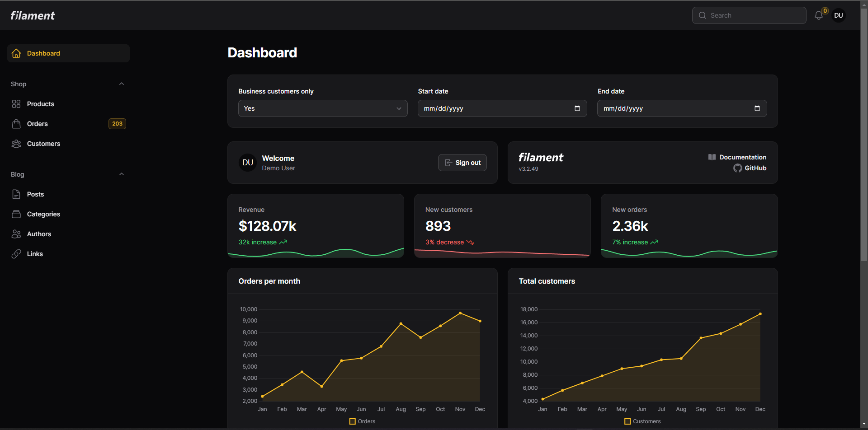Click the Revenue stat card
The width and height of the screenshot is (868, 430).
coord(316,226)
